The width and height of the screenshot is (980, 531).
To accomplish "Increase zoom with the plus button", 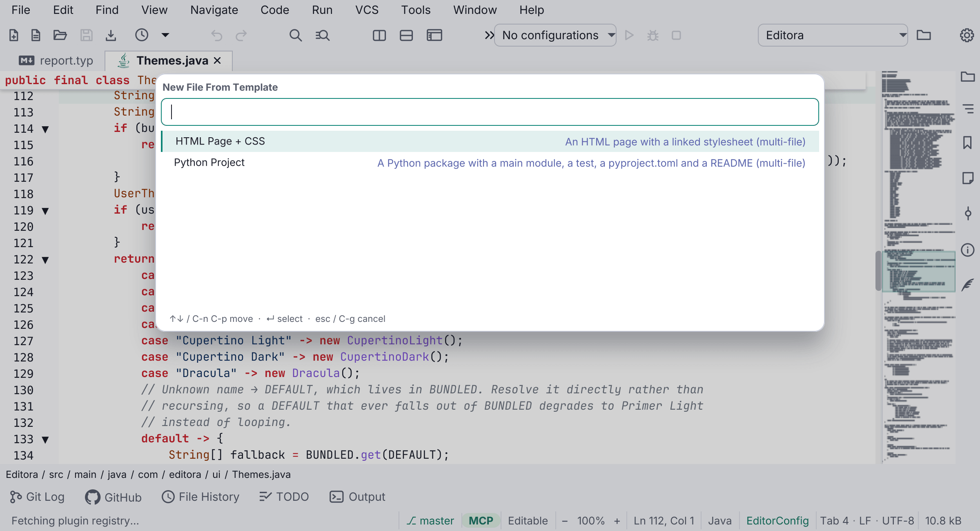I will click(617, 521).
